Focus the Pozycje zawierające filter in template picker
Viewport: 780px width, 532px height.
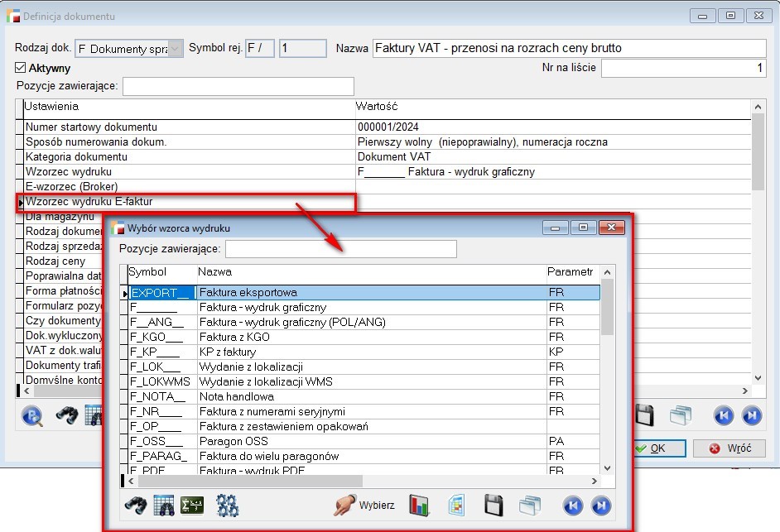pos(340,249)
